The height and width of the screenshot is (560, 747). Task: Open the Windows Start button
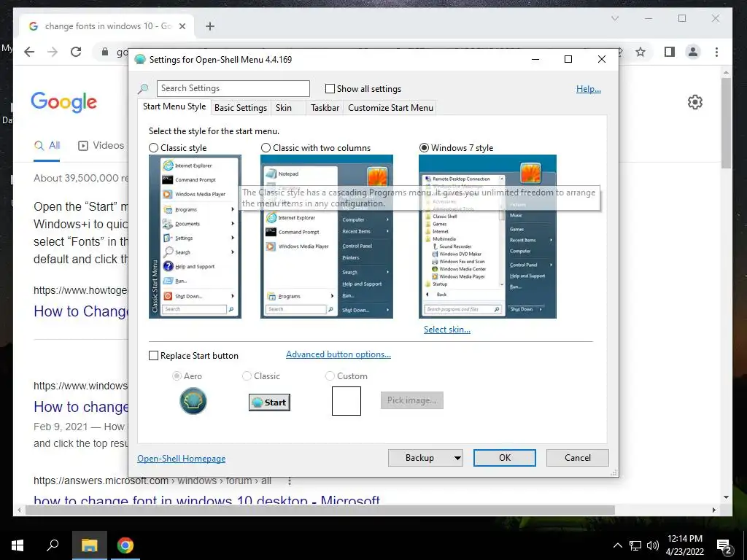(18, 545)
